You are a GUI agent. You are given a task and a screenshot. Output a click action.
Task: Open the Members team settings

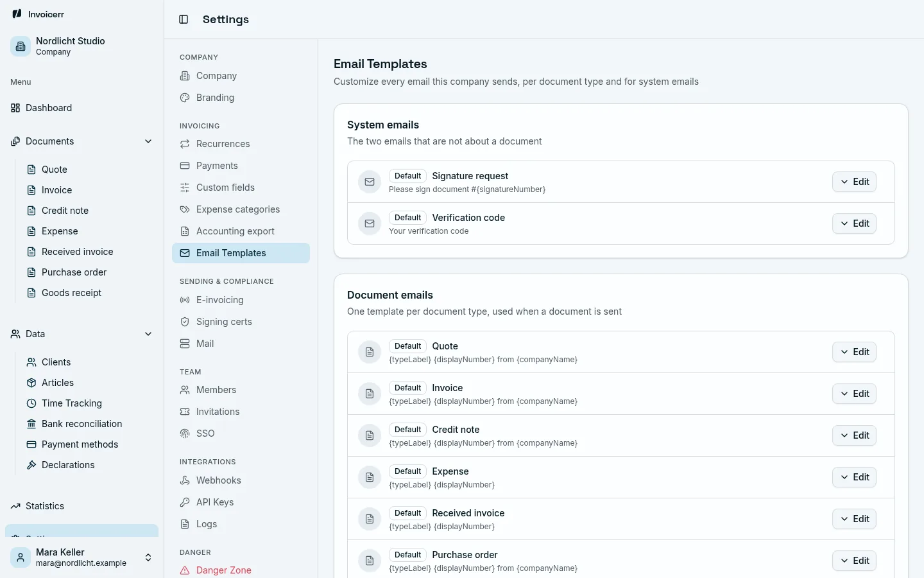tap(241, 390)
